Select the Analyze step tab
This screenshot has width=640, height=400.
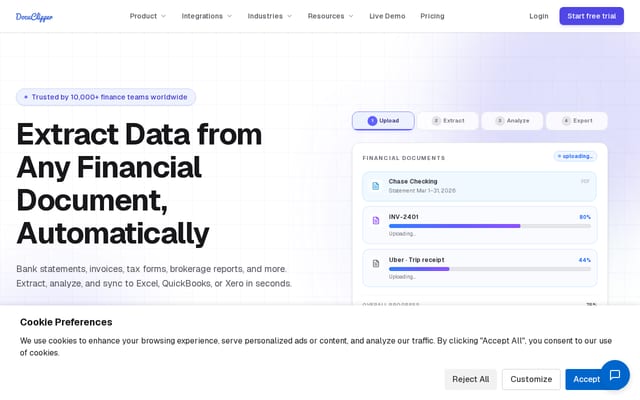tap(512, 121)
